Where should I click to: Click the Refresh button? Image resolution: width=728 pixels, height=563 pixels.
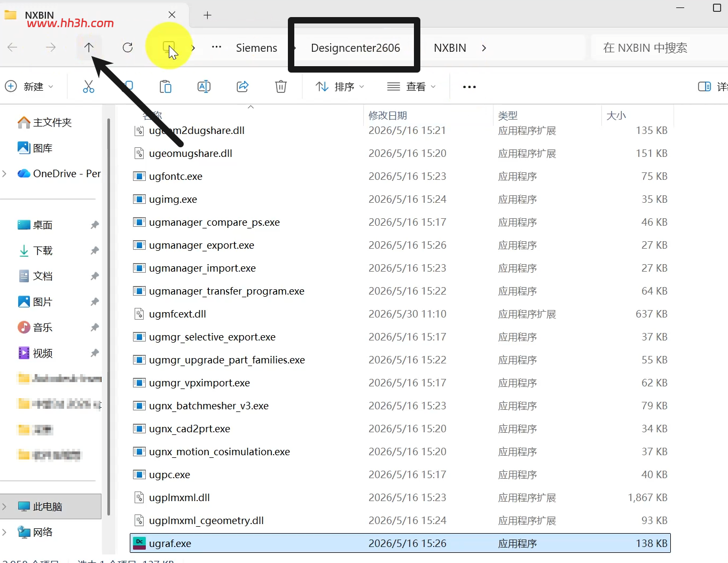[128, 47]
